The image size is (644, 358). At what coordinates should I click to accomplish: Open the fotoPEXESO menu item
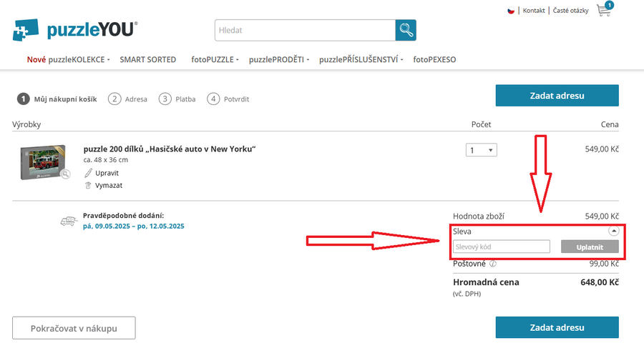coord(434,60)
